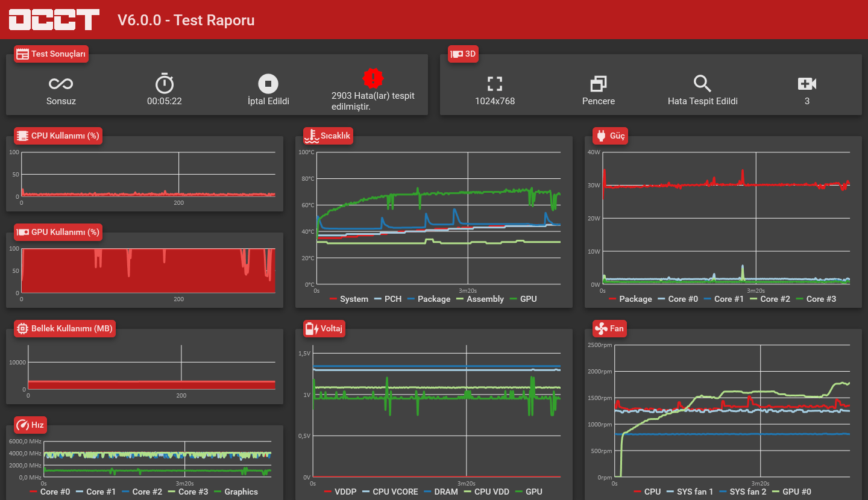Click the Pencere window mode icon
The height and width of the screenshot is (500, 868).
coord(599,84)
